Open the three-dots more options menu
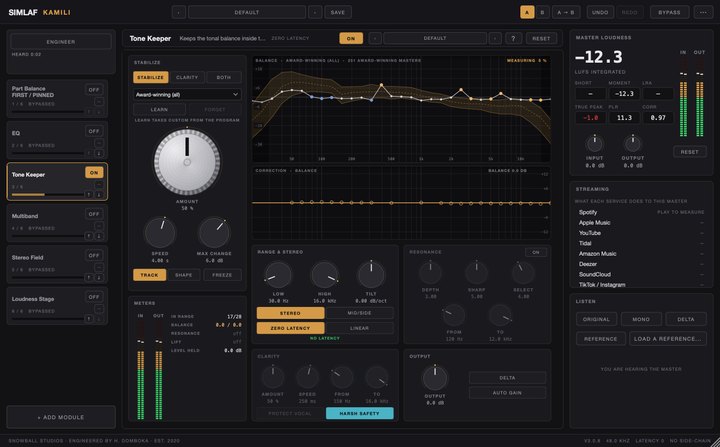 (x=703, y=12)
